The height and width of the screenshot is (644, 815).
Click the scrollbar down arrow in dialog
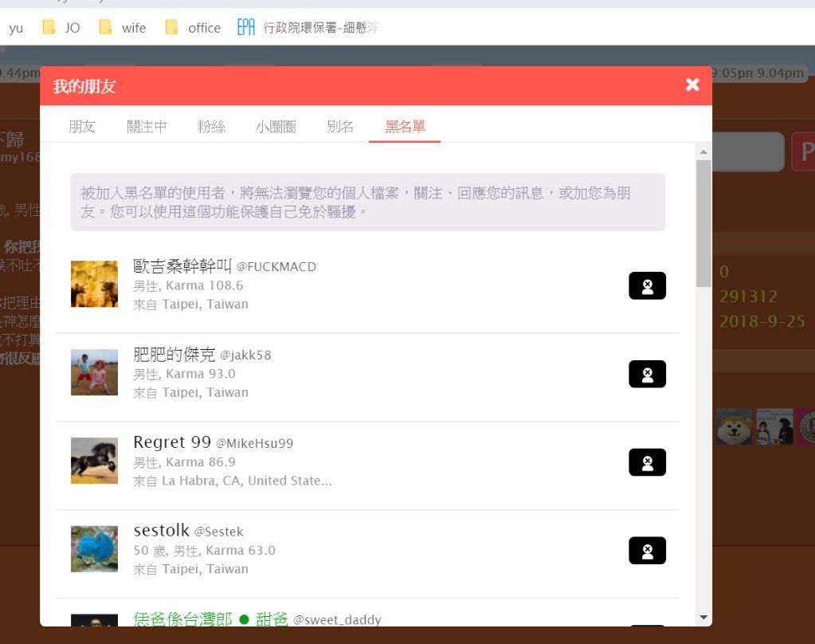pos(703,618)
